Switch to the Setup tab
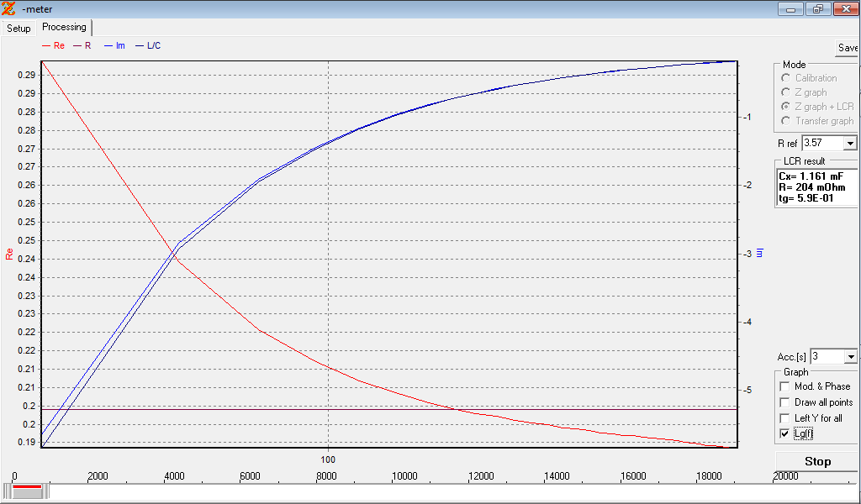The width and height of the screenshot is (861, 504). point(18,28)
